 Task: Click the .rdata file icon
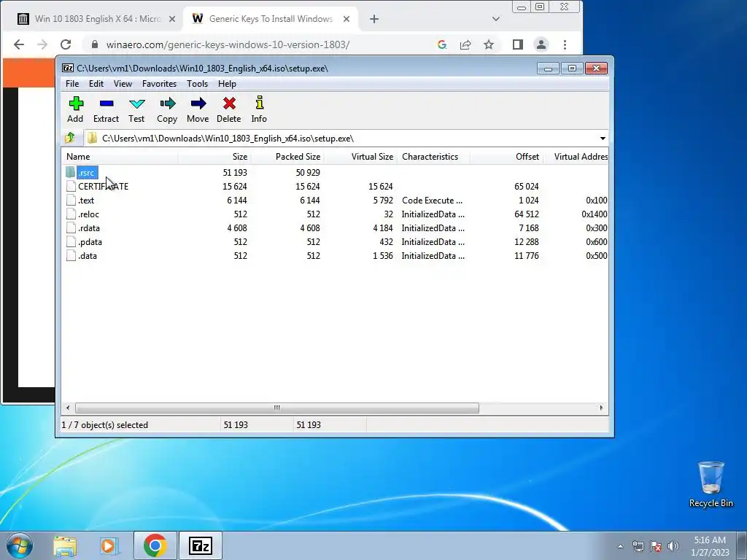tap(71, 227)
